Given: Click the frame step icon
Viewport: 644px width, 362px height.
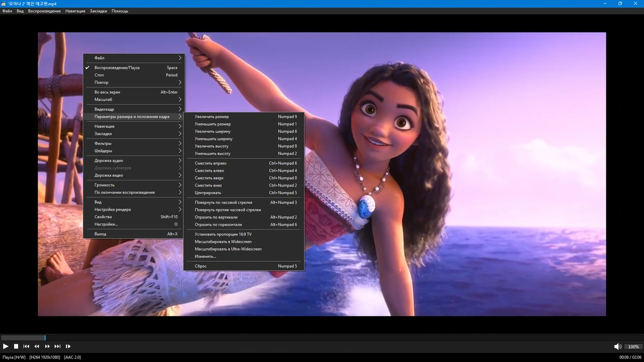Looking at the screenshot, I should (68, 346).
